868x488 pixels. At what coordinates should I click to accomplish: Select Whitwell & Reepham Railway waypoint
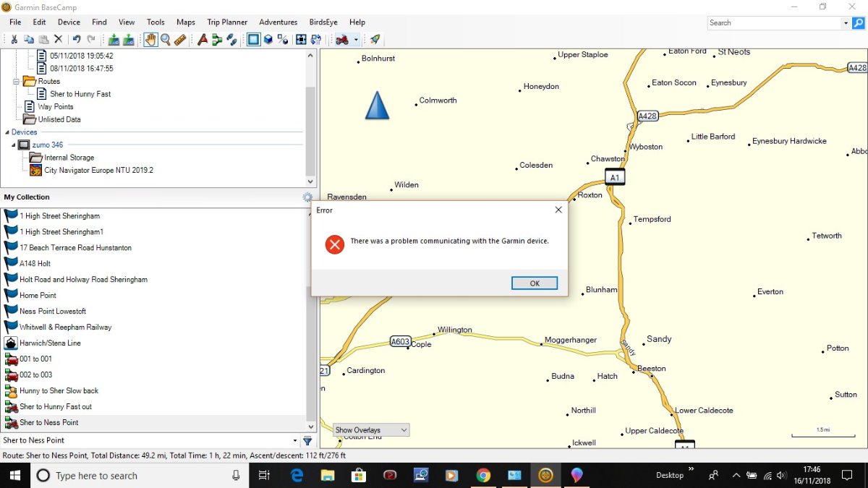coord(65,328)
